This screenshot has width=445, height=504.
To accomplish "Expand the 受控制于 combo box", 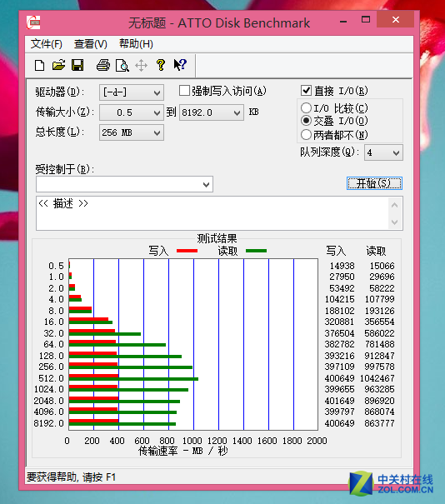I will pyautogui.click(x=124, y=184).
